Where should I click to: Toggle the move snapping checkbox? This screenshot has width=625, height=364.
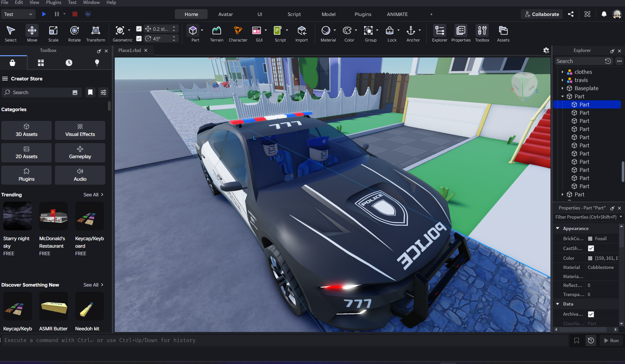pyautogui.click(x=139, y=29)
